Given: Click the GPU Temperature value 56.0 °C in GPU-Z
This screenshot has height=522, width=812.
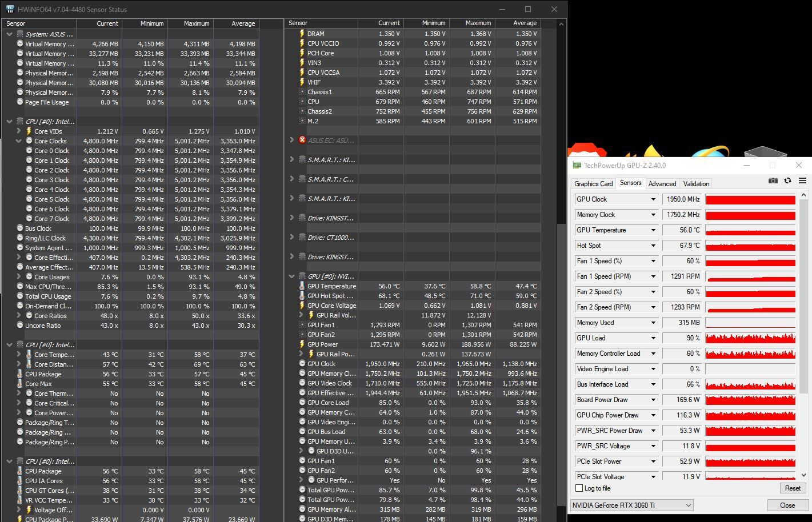Looking at the screenshot, I should click(682, 230).
